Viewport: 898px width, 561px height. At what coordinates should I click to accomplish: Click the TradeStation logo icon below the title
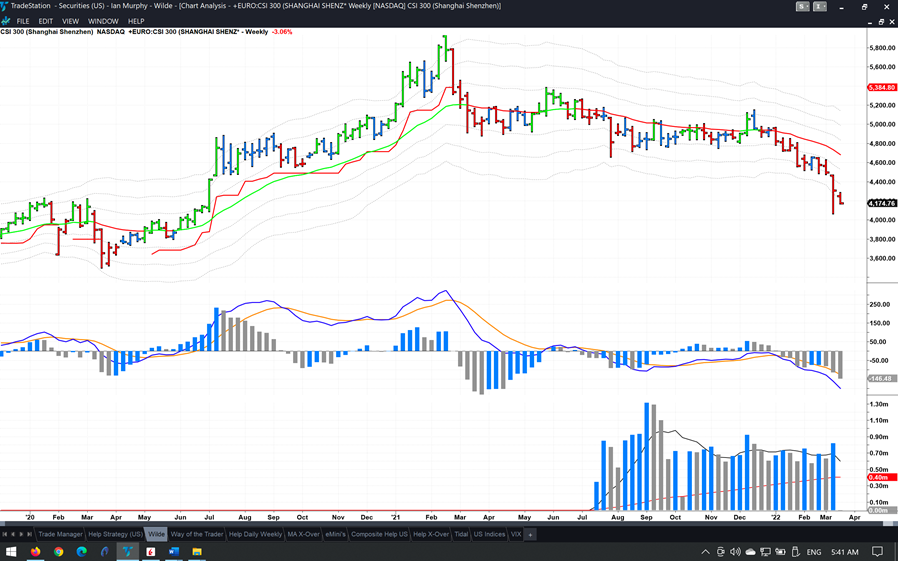point(7,20)
